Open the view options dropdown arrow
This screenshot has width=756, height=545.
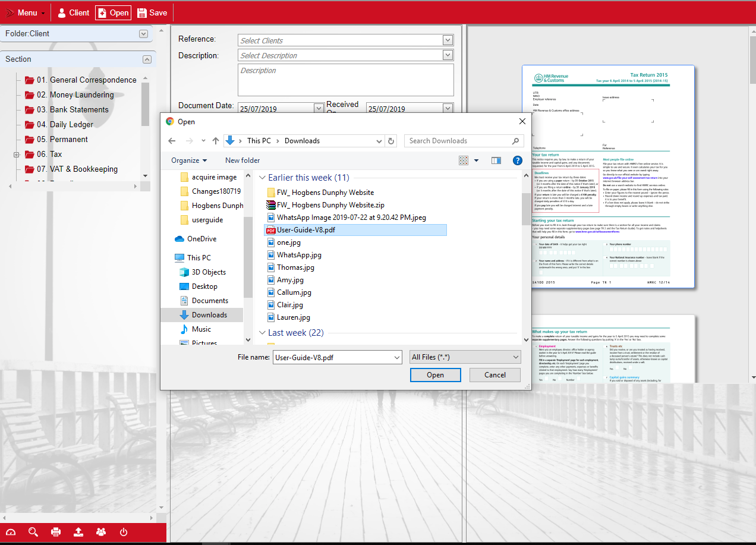tap(476, 160)
